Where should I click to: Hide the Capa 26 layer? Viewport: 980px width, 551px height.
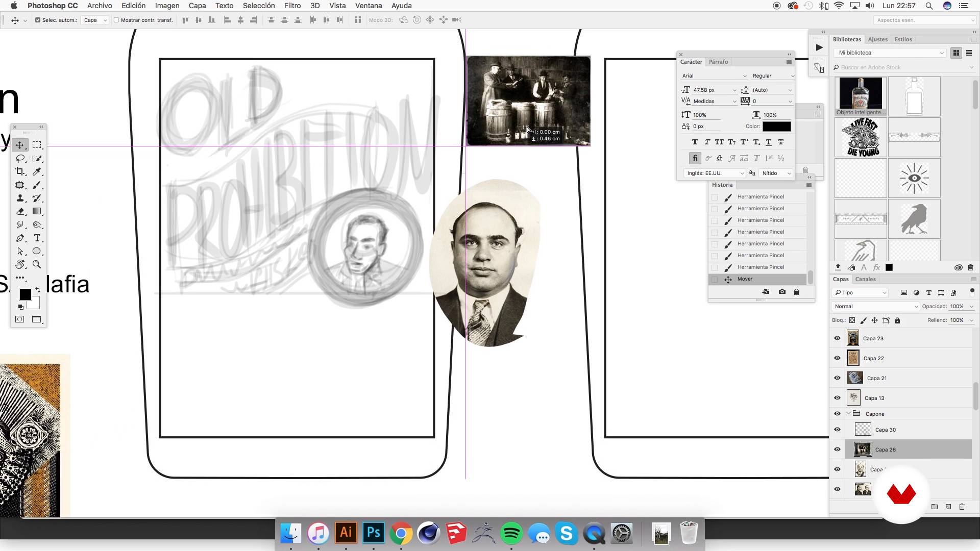[837, 449]
